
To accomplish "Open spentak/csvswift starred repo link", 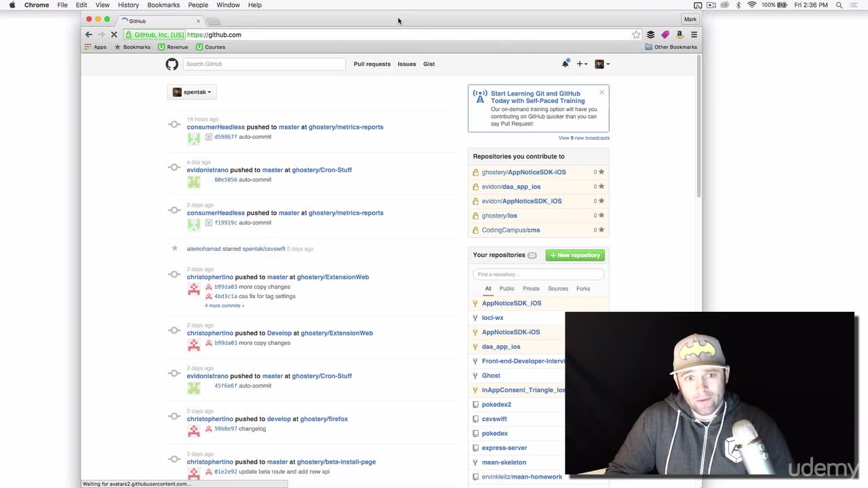I will click(264, 249).
